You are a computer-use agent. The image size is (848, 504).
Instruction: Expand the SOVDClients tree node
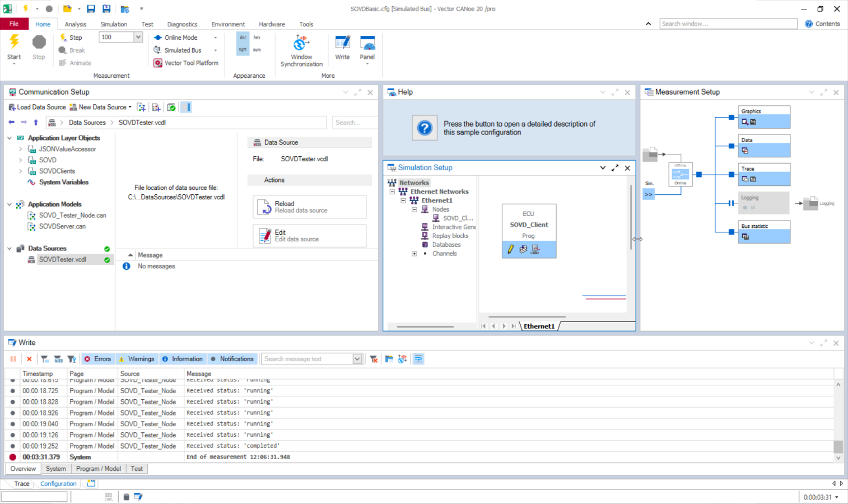21,171
